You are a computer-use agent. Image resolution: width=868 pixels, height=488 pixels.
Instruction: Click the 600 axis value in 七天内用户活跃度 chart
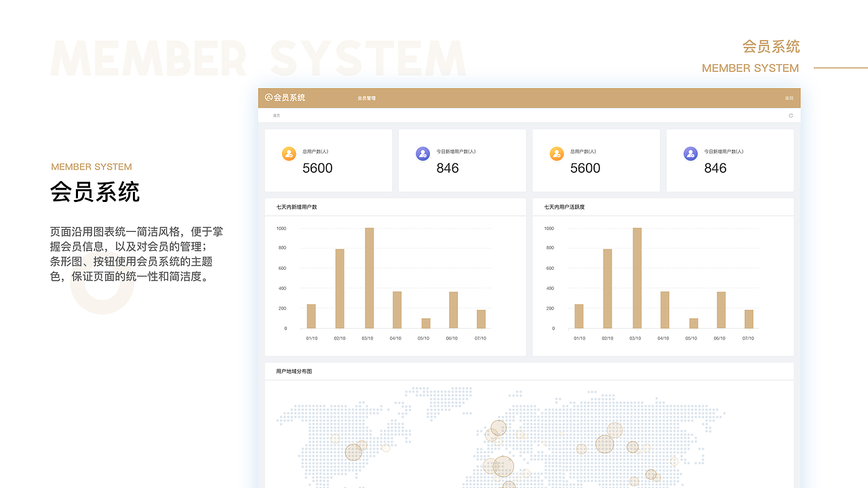tap(550, 268)
